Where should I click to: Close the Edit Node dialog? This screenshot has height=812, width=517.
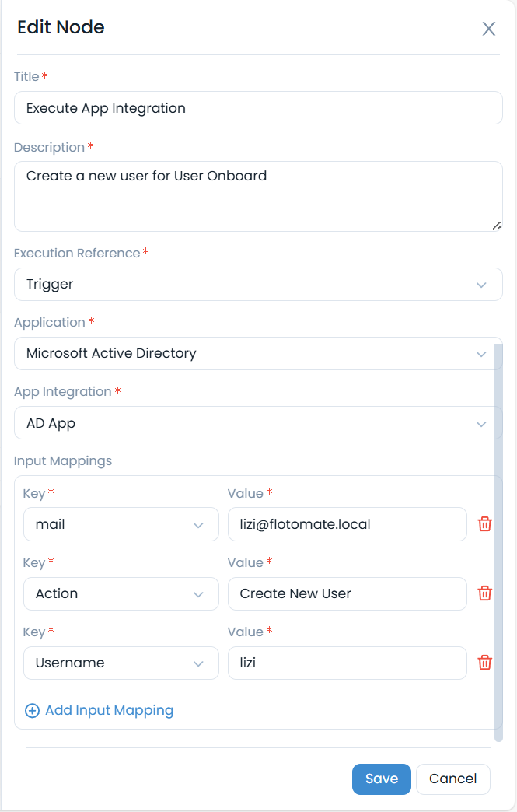point(488,30)
